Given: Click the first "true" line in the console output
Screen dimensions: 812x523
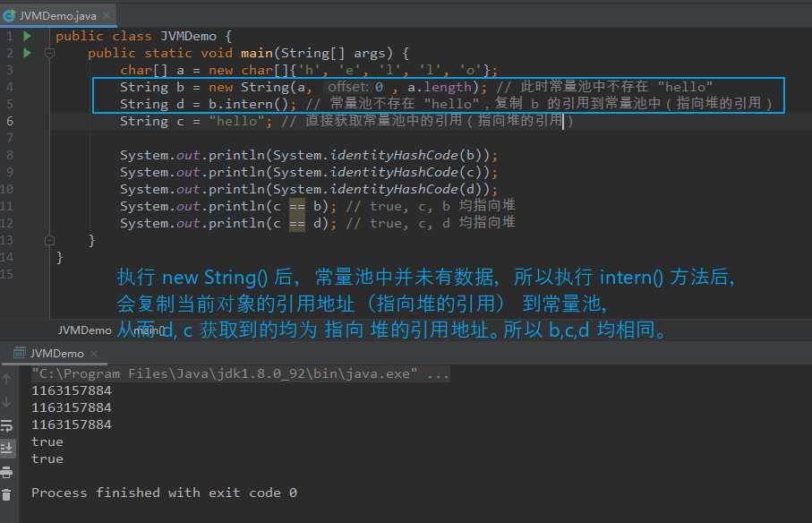Looking at the screenshot, I should [x=47, y=442].
